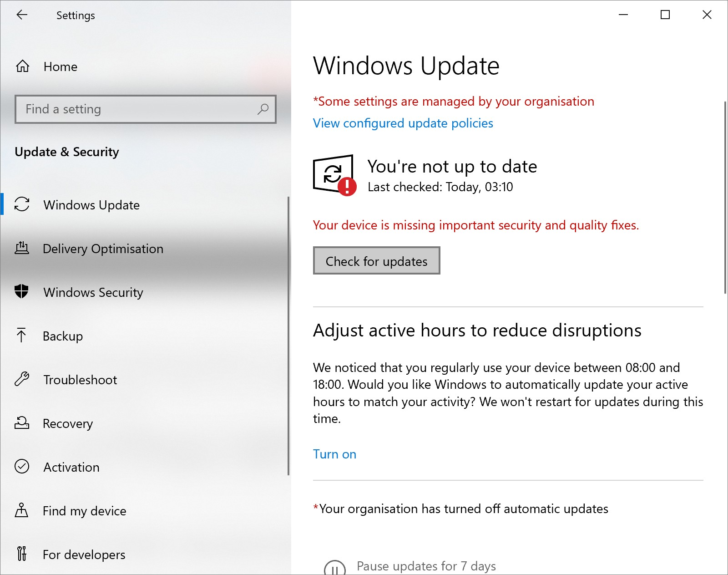Click the Delivery Optimisation icon
This screenshot has width=728, height=575.
(22, 248)
